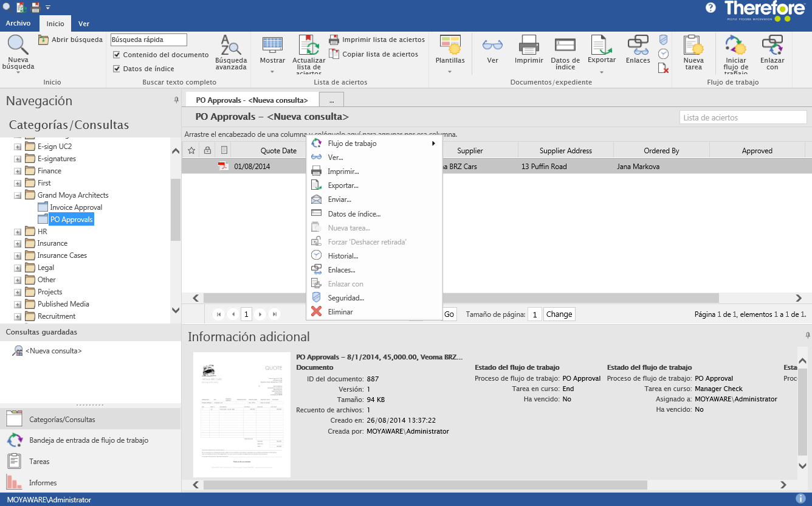Select <Nueva consulta> saved query

tap(53, 351)
